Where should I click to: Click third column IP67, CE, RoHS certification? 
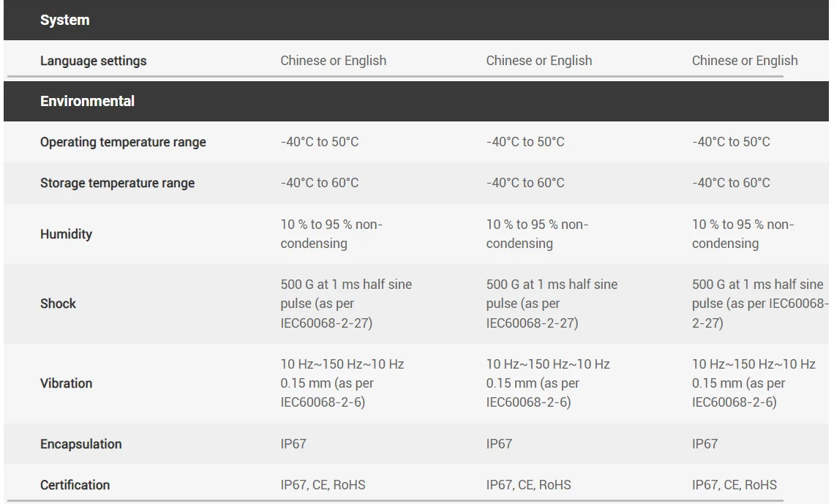pyautogui.click(x=734, y=485)
